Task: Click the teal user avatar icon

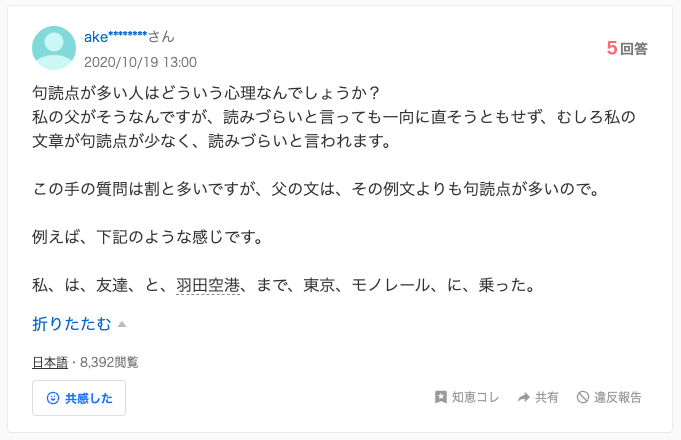Action: coord(54,47)
